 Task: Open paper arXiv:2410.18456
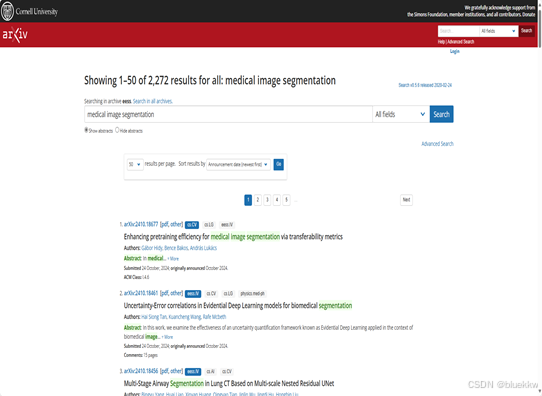[x=141, y=371]
